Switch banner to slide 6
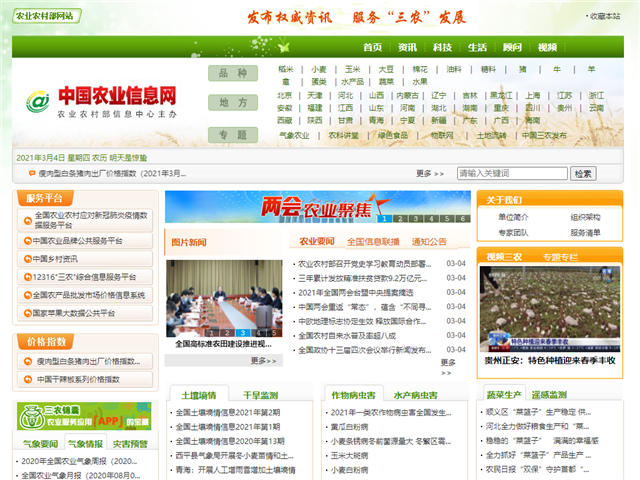Screen dimensions: 640x480 coord(463,219)
